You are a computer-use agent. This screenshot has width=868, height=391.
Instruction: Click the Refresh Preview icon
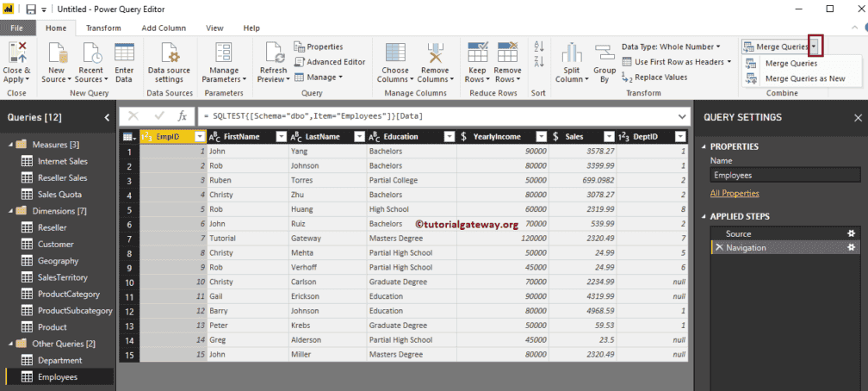275,53
